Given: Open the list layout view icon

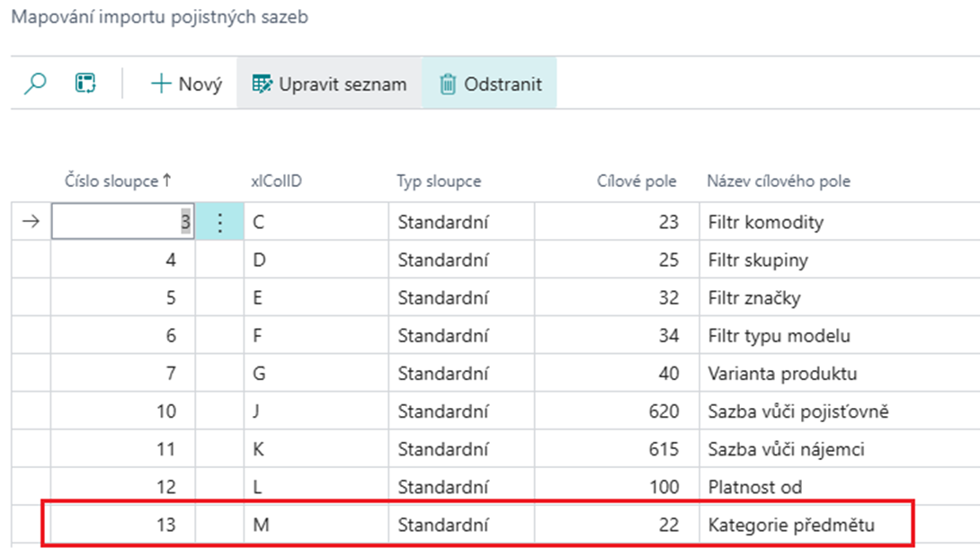Looking at the screenshot, I should 85,84.
